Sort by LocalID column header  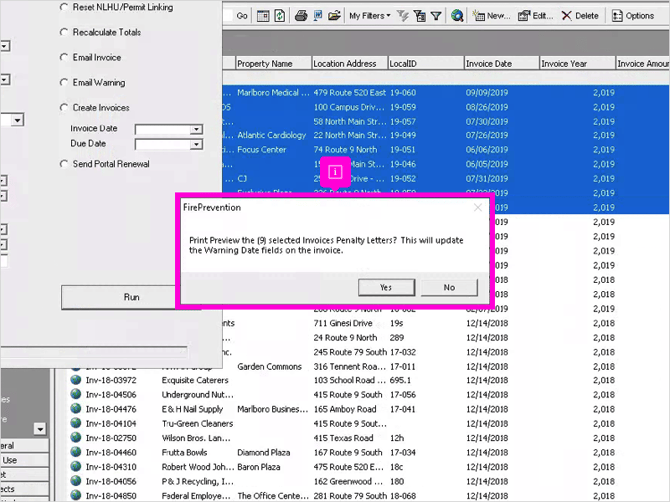coord(426,64)
